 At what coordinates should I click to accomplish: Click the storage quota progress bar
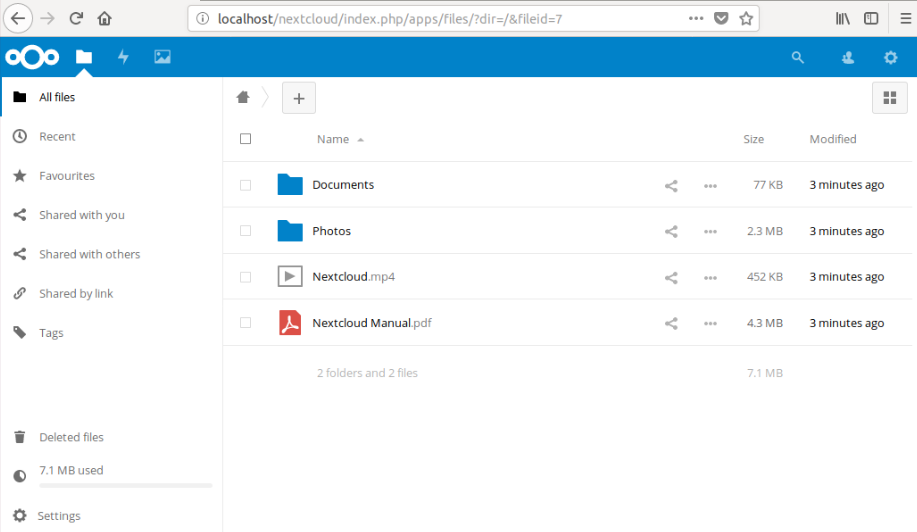(125, 485)
